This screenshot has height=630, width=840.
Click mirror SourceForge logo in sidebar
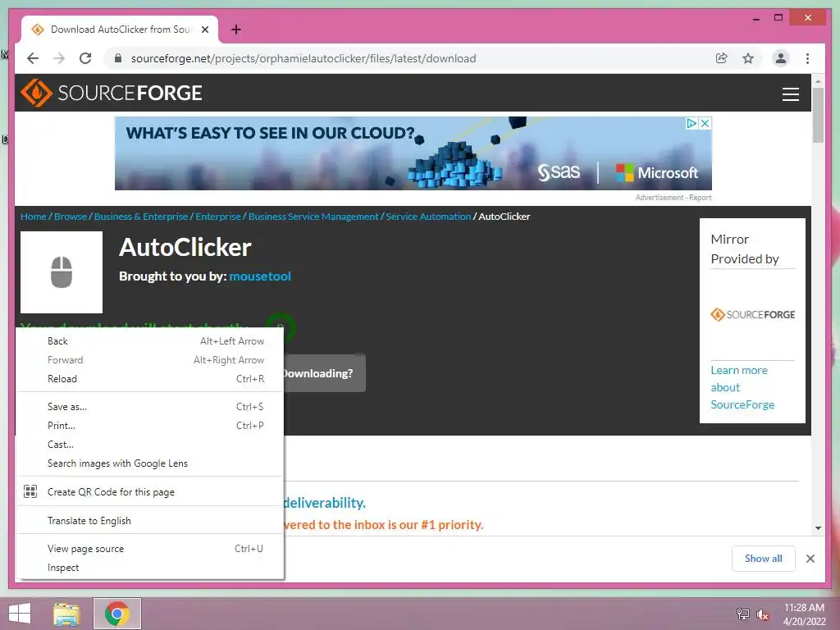click(752, 314)
